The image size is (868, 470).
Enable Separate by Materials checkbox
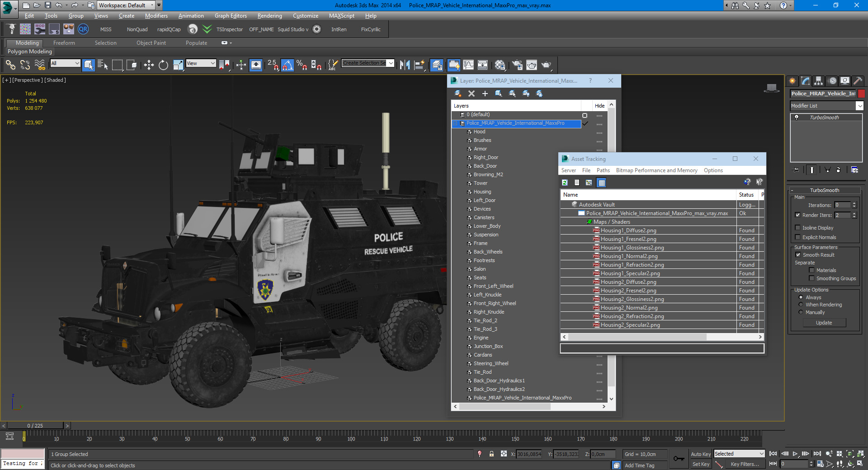pos(811,270)
